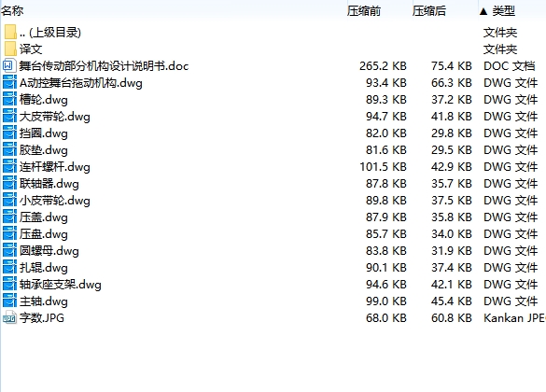The height and width of the screenshot is (392, 546).
Task: Click the 42.1 KB compressed size cell
Action: [x=452, y=285]
